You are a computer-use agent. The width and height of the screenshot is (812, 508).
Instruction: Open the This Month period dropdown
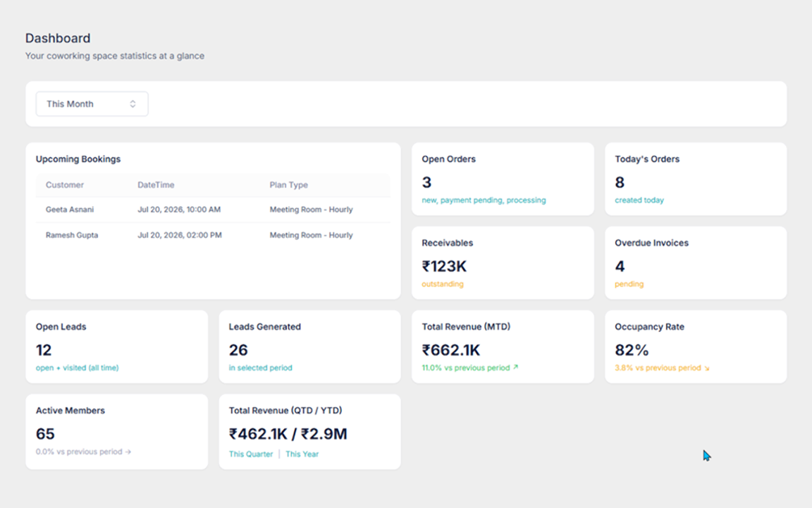coord(92,104)
